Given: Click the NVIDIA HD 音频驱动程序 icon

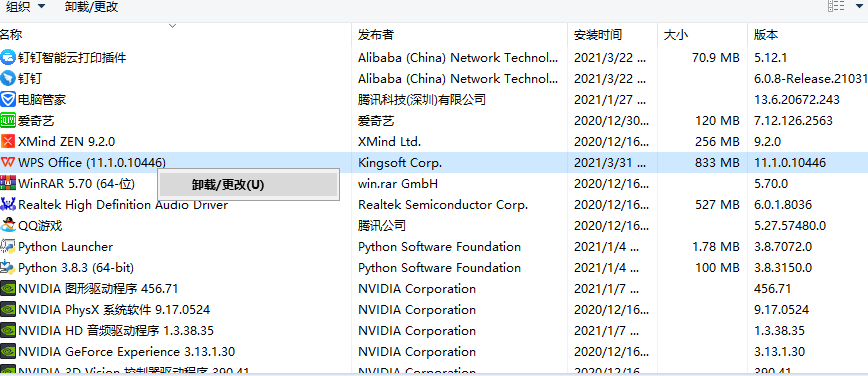Looking at the screenshot, I should [x=8, y=331].
